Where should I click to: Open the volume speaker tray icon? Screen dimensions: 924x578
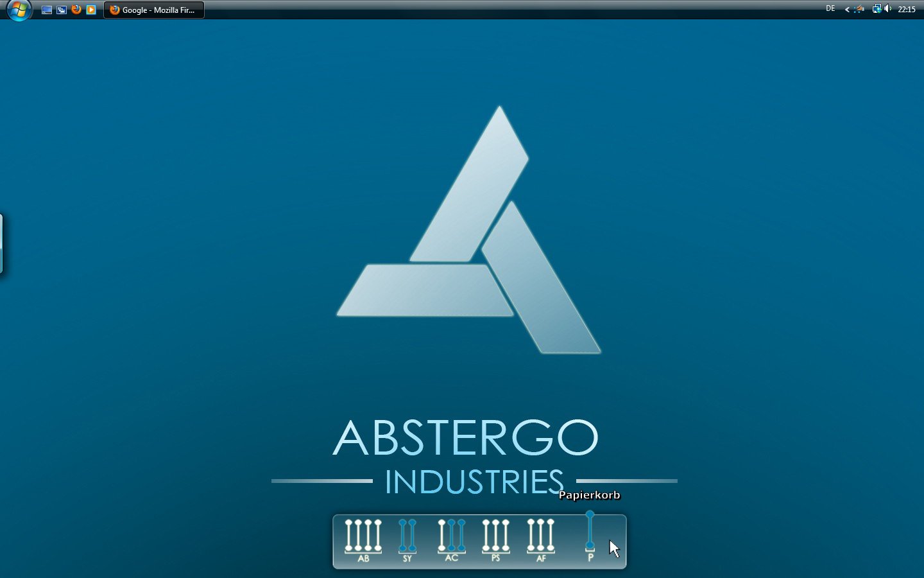[x=888, y=9]
